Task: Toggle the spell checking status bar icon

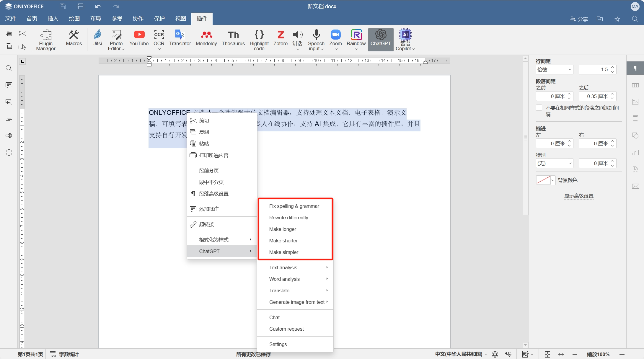Action: 508,354
